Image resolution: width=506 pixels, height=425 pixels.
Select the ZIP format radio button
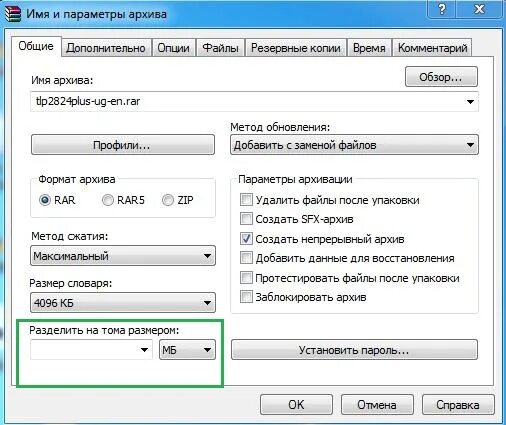point(168,200)
